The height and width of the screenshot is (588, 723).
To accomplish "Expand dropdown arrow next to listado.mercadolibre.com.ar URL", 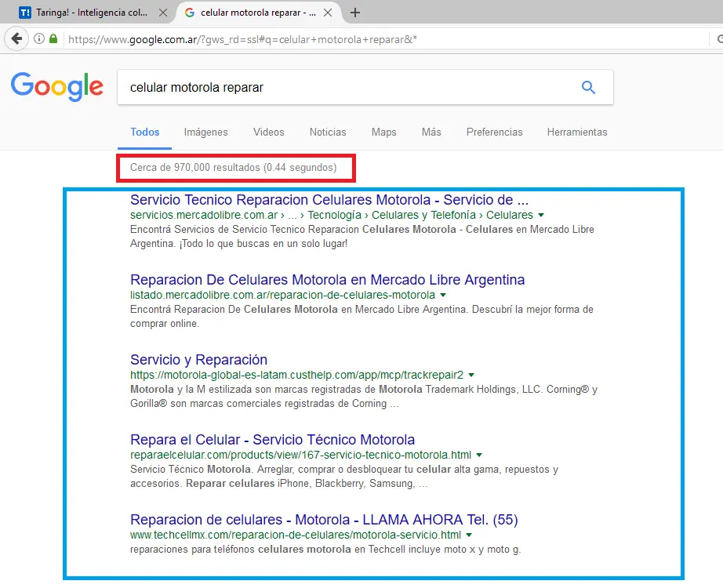I will pyautogui.click(x=443, y=295).
